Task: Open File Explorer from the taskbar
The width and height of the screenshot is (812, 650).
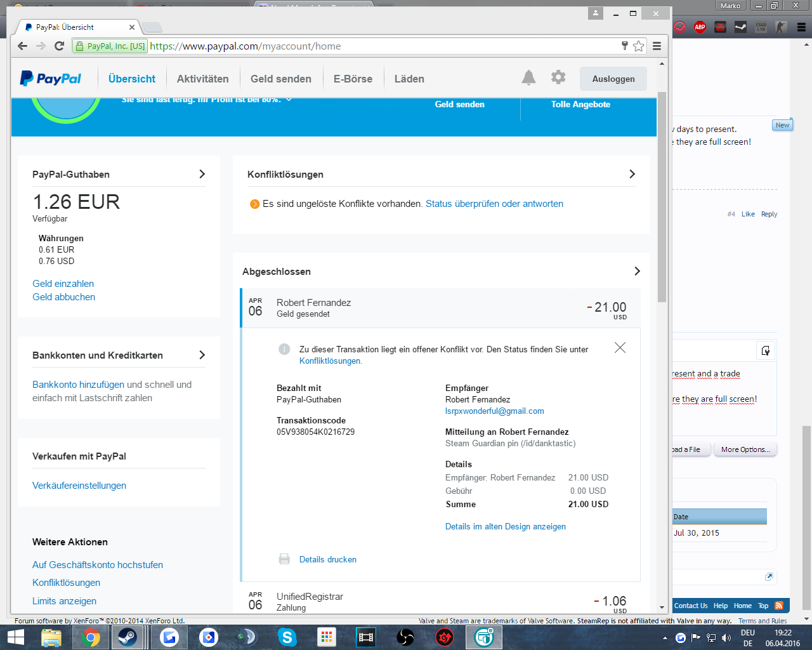Action: coord(51,637)
